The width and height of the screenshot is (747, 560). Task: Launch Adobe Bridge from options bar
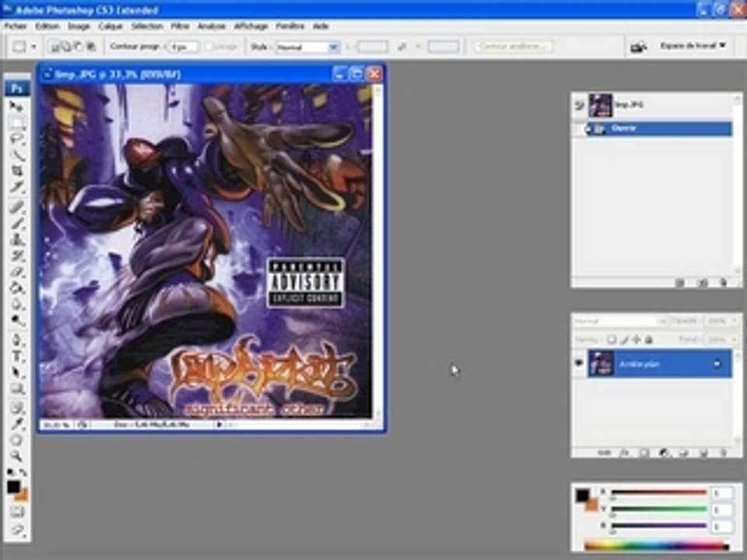pyautogui.click(x=638, y=47)
